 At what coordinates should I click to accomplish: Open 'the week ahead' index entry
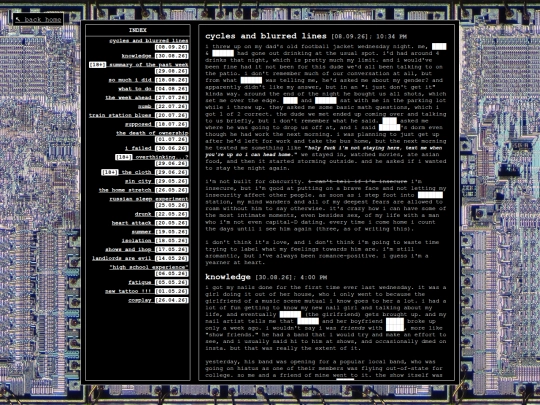click(128, 98)
